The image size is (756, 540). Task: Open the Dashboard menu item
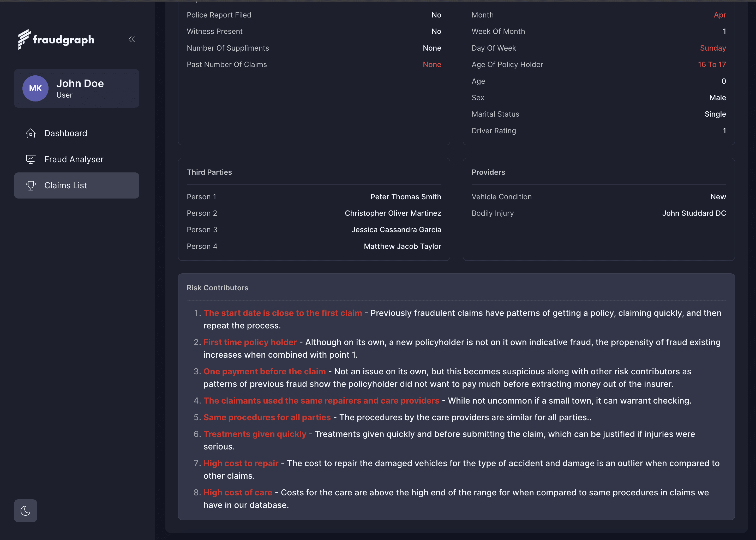point(76,133)
